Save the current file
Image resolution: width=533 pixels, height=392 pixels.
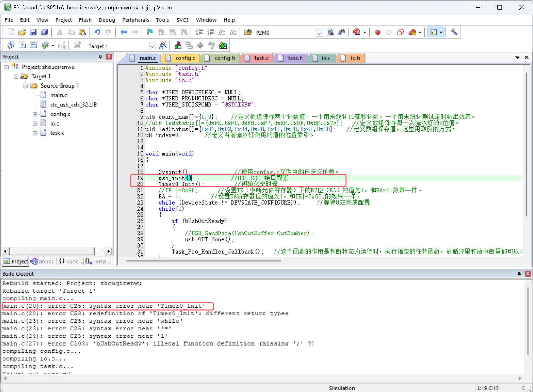pos(33,32)
